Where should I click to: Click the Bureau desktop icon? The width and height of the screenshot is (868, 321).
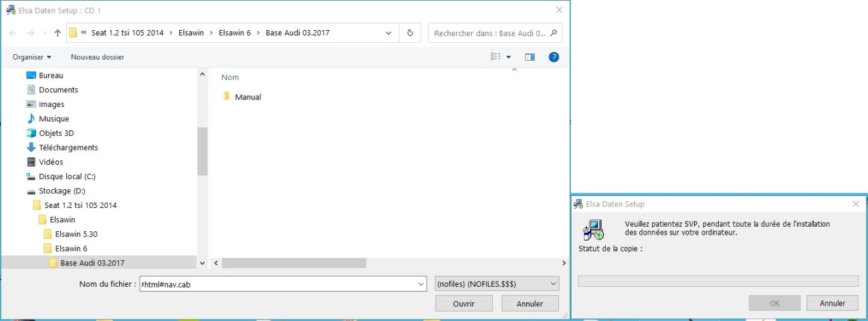[31, 76]
